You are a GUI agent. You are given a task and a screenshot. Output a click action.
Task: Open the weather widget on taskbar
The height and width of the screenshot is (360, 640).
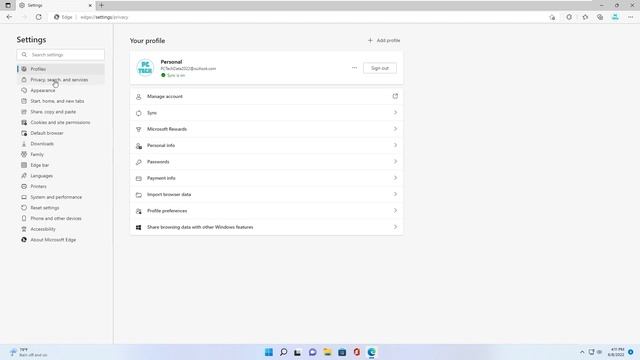[29, 352]
